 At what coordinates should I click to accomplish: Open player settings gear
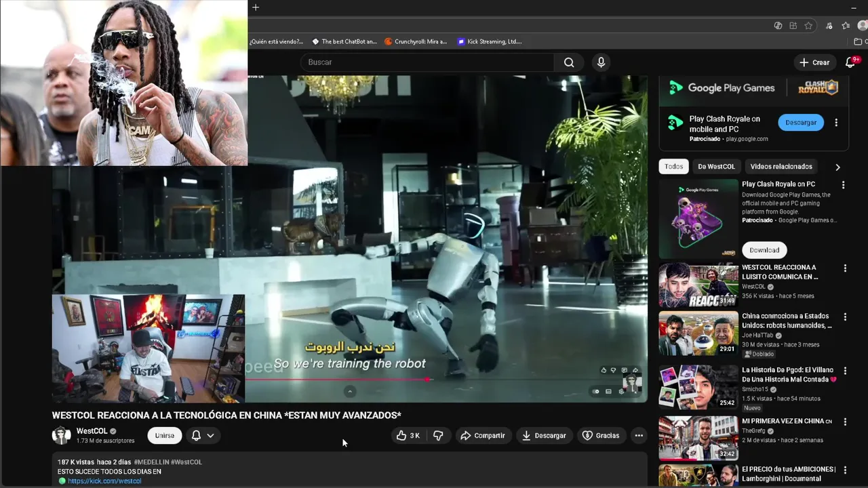pos(621,392)
